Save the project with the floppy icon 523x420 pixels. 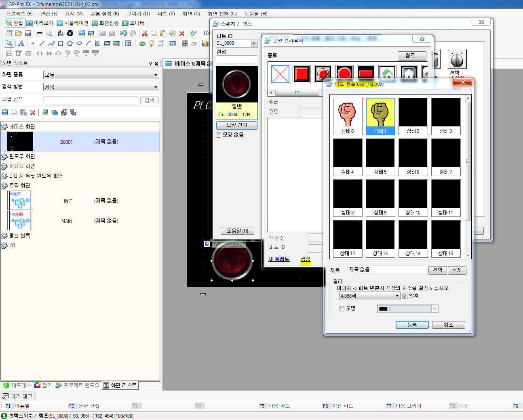[x=28, y=33]
